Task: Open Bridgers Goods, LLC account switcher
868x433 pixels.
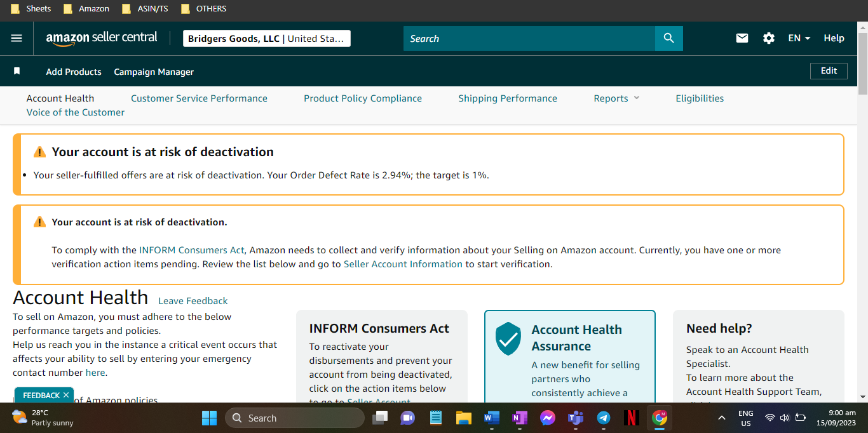Action: (x=267, y=38)
